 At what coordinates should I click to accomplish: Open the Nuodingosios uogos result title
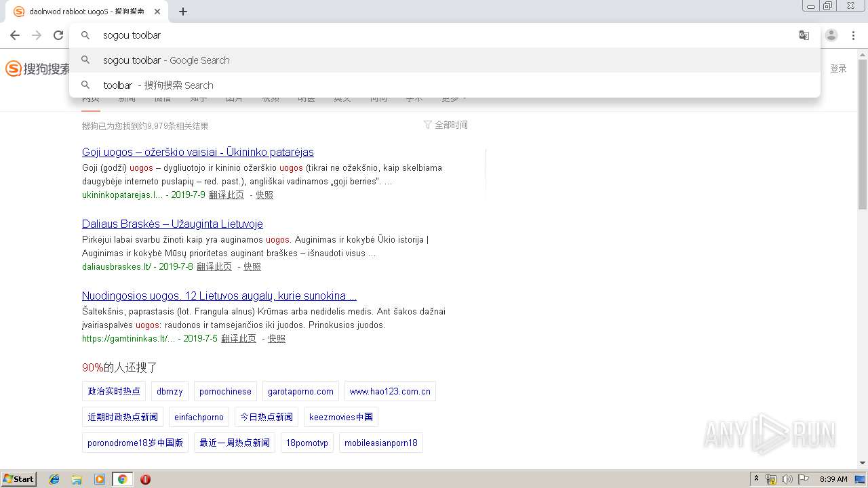click(219, 296)
